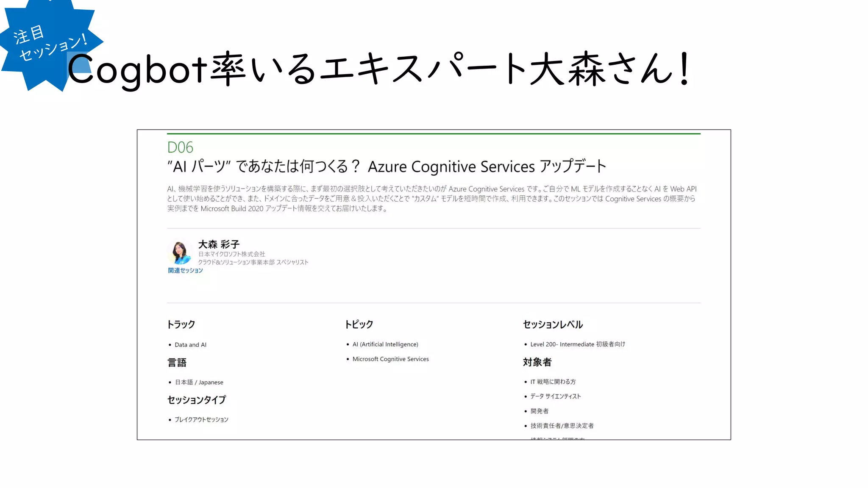
Task: Click the トピック heading
Action: point(359,324)
